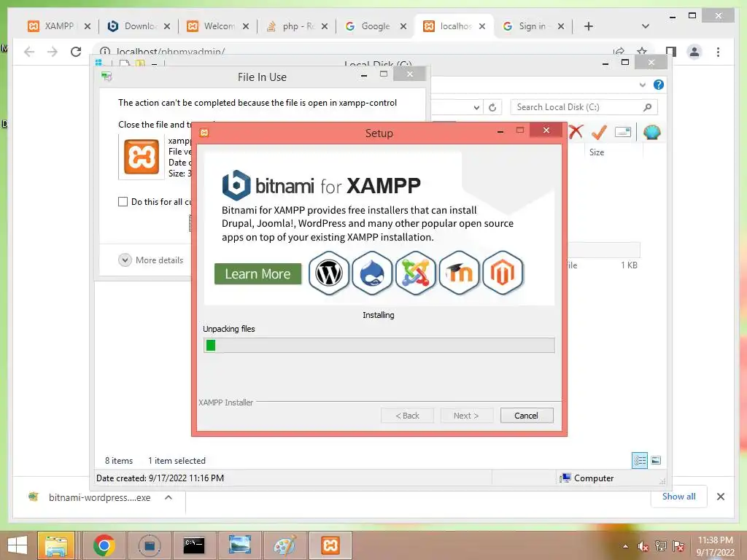Open Chrome side panel icon
Image resolution: width=747 pixels, height=560 pixels.
[x=671, y=52]
